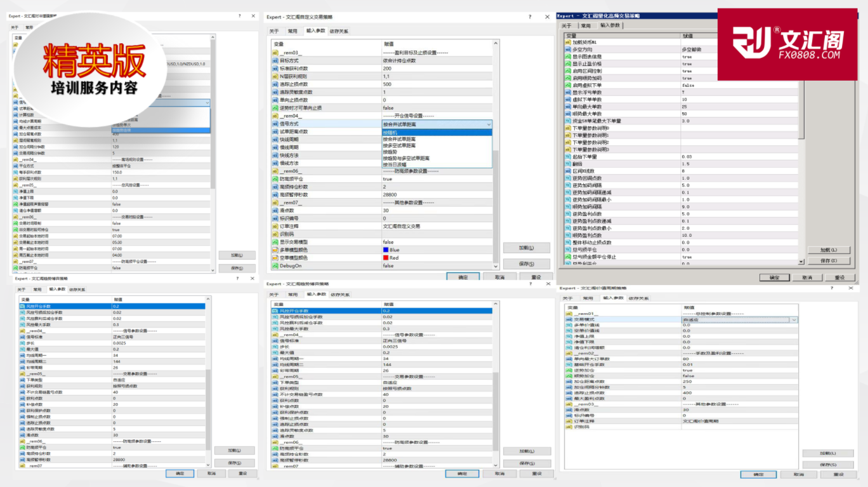Click 确定 button in 量化高频交易策略 window
Viewport: 868px width, 487px height.
point(774,277)
